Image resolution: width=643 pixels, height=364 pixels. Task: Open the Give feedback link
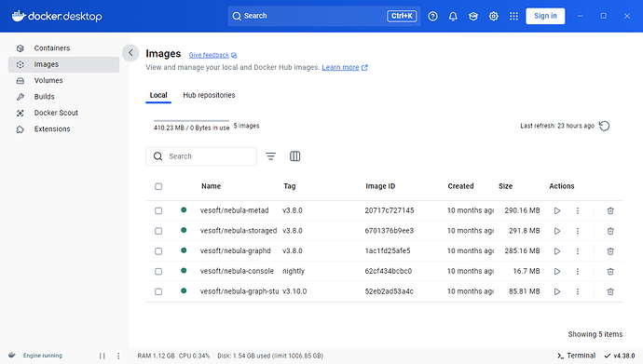(x=212, y=55)
